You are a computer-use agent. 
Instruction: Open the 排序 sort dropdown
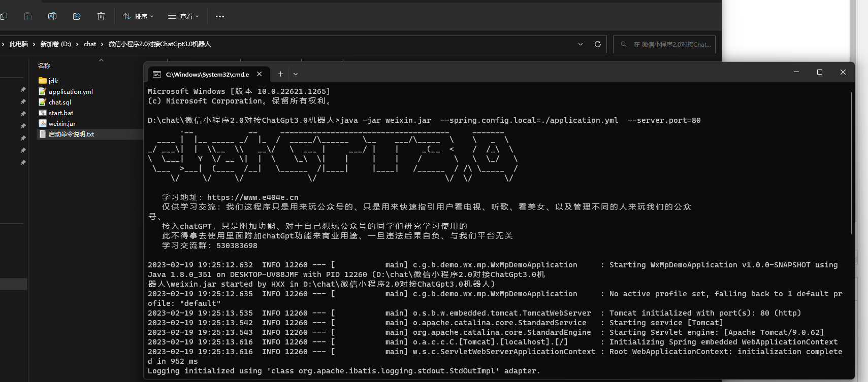click(138, 16)
